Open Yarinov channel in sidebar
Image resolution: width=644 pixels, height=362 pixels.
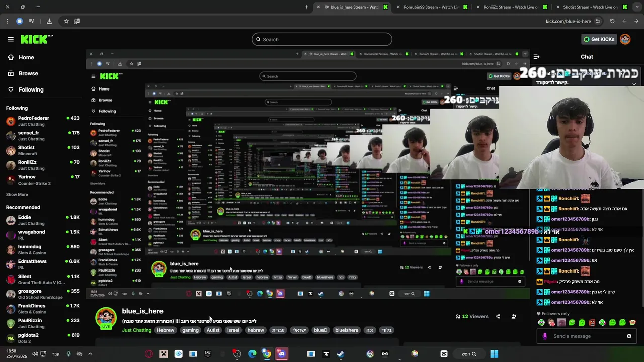click(42, 180)
